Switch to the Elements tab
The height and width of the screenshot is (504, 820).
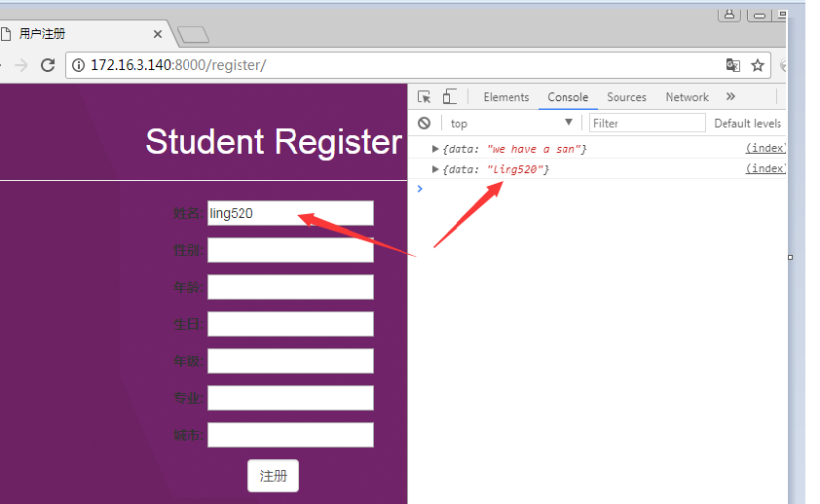coord(506,97)
